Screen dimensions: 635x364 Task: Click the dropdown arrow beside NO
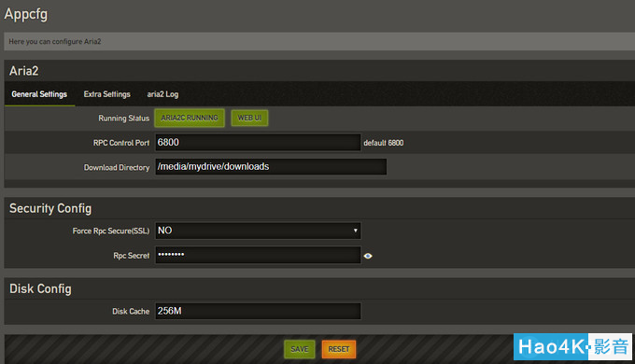355,231
